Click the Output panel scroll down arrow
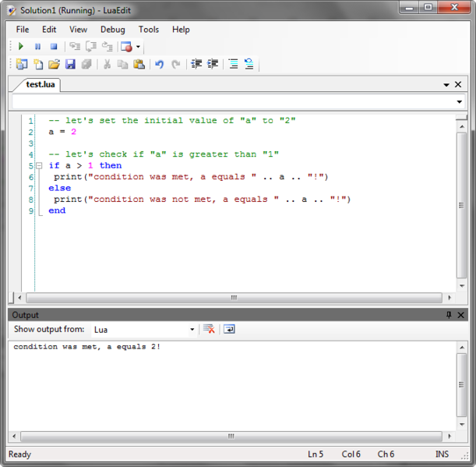 click(462, 424)
